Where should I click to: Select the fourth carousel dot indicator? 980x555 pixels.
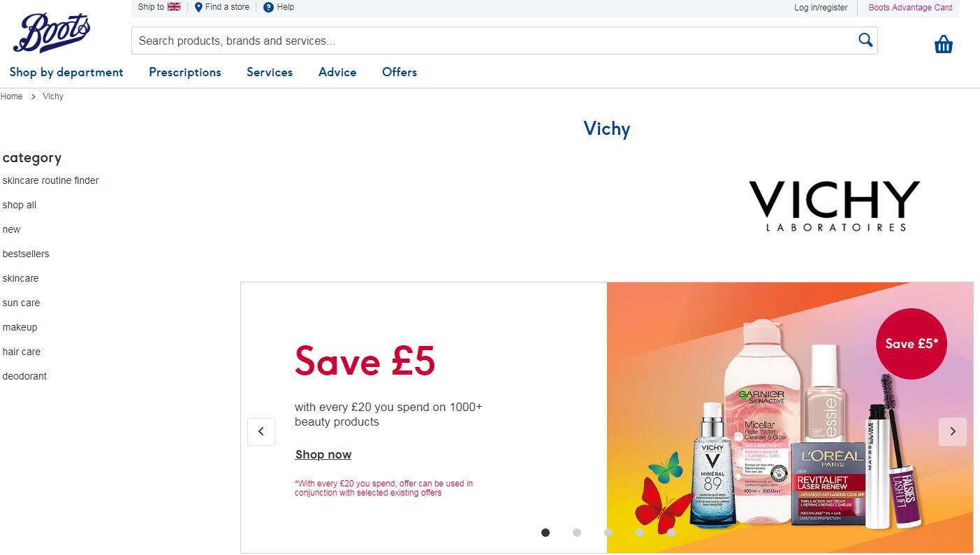[640, 533]
